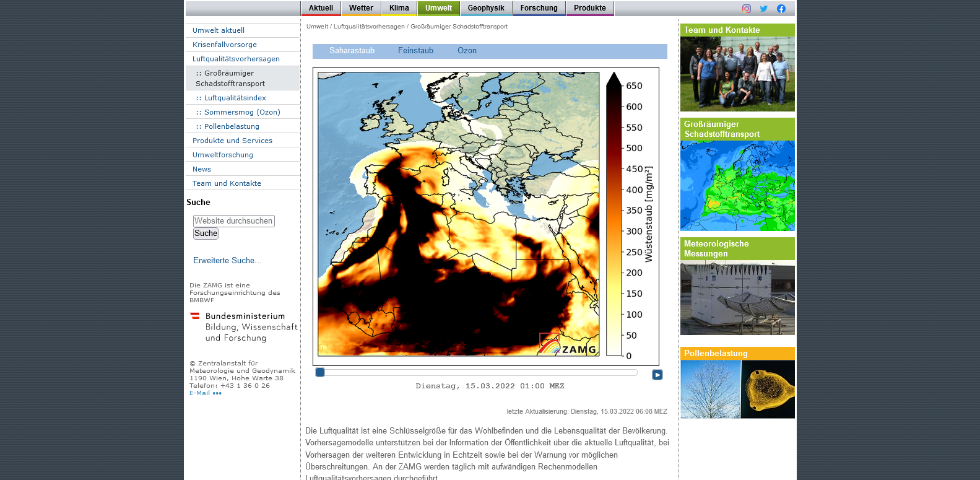This screenshot has width=980, height=480.
Task: Click the timeline slider handle
Action: tap(320, 372)
